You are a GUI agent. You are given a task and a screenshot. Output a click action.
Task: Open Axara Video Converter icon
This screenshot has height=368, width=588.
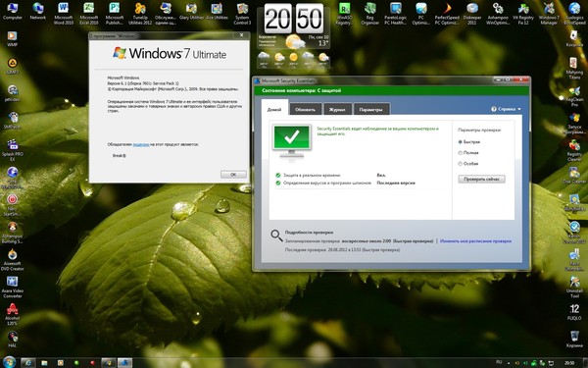point(12,287)
